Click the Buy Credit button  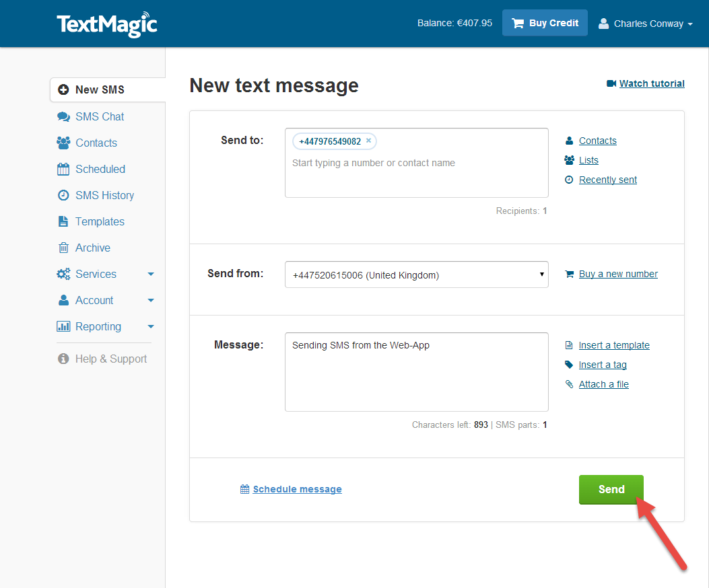(x=545, y=23)
